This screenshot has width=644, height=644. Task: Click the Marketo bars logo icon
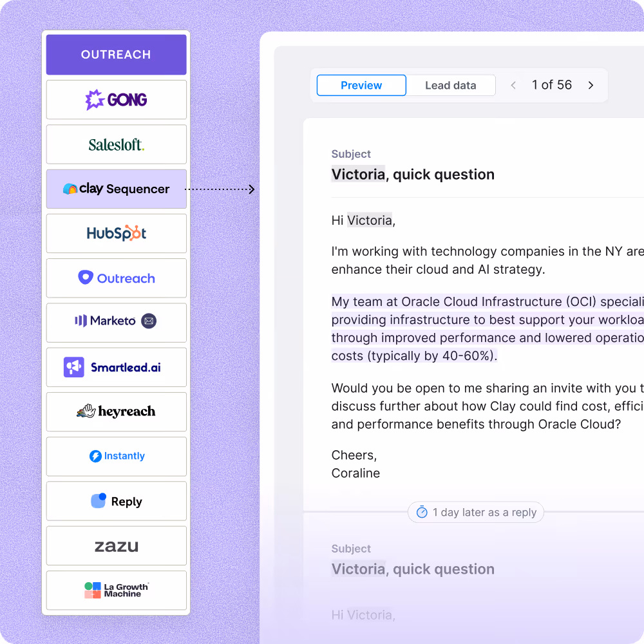coord(80,321)
